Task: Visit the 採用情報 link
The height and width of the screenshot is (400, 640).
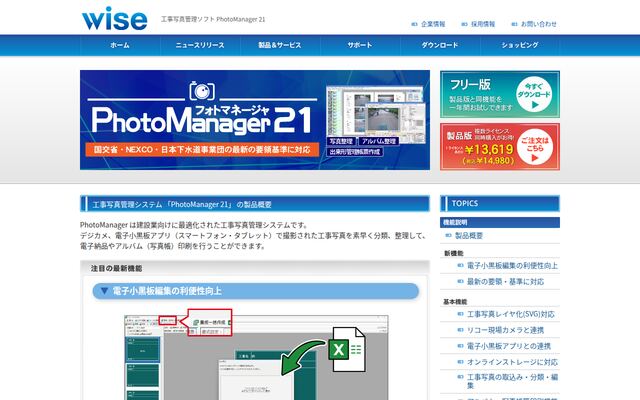Action: click(483, 24)
